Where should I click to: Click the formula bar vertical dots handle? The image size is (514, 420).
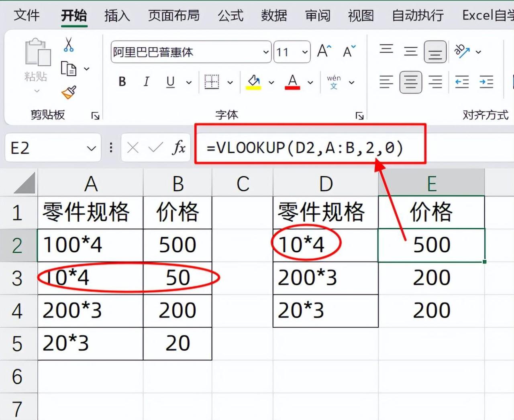pos(111,148)
